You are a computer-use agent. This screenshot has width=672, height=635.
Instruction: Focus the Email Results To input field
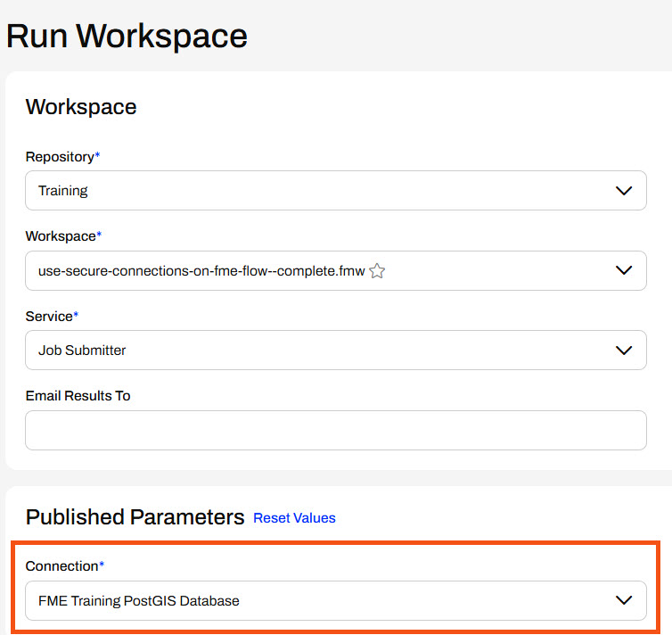tap(335, 431)
